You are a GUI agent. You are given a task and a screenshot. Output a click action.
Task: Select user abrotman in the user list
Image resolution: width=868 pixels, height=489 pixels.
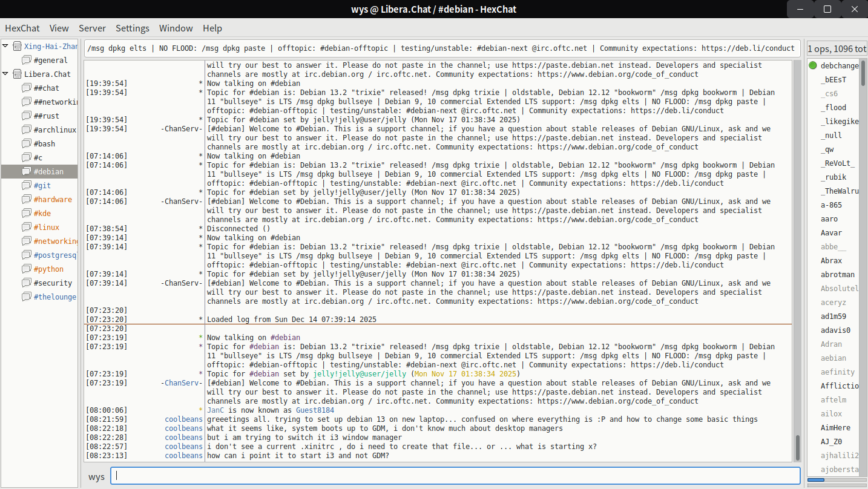838,274
